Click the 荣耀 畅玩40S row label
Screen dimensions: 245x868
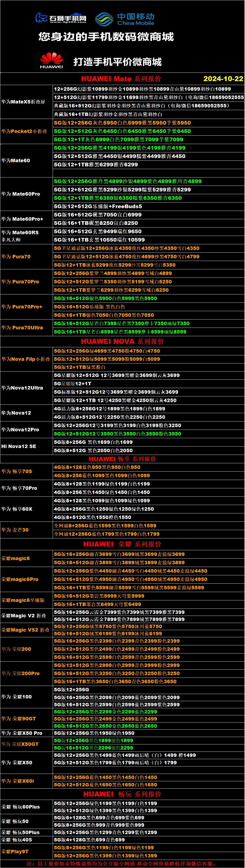pyautogui.click(x=17, y=840)
